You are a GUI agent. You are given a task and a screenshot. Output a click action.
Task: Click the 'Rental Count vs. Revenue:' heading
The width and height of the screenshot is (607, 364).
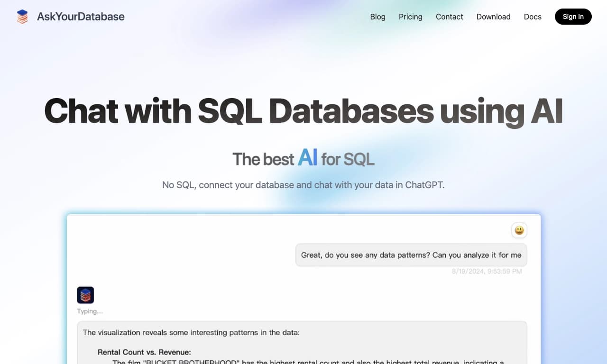pos(144,352)
